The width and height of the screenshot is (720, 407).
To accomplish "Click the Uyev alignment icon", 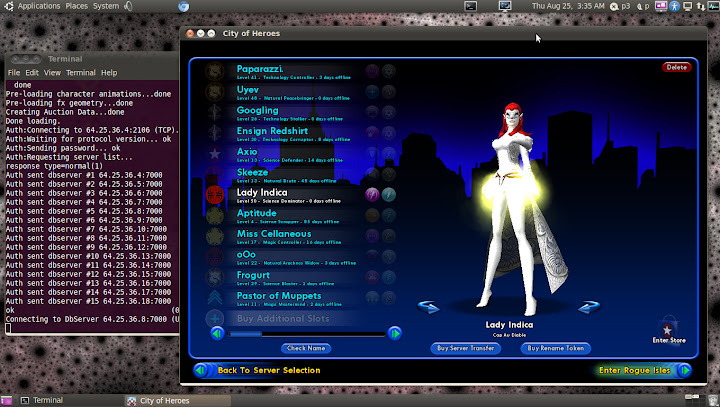I will pos(214,92).
